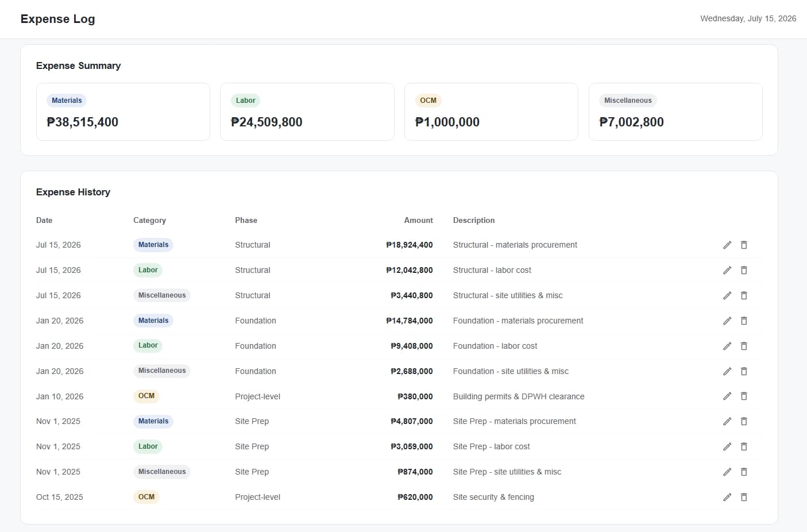Delete the Foundation labor cost entry
Viewport: 807px width, 532px height.
click(x=744, y=346)
